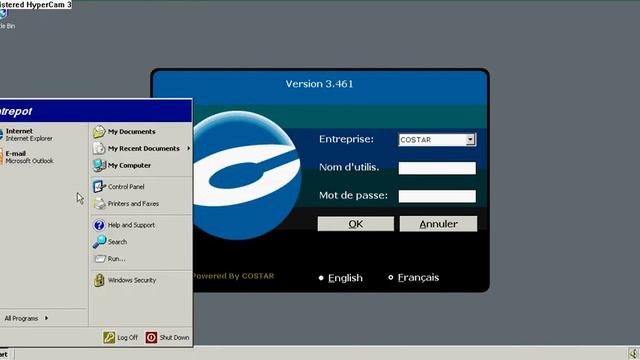
Task: Click the Start button on taskbar
Action: 6,354
